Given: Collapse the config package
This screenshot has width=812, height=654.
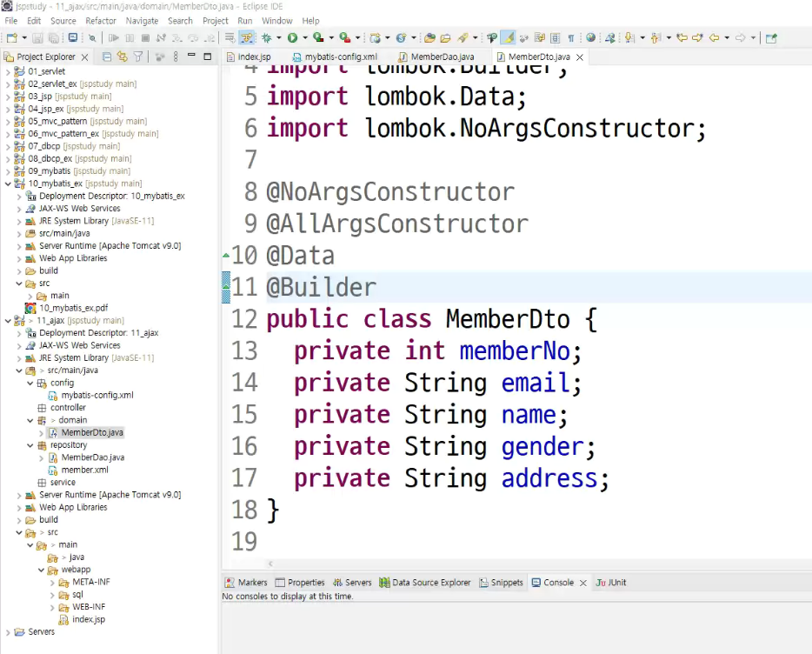Looking at the screenshot, I should [30, 383].
